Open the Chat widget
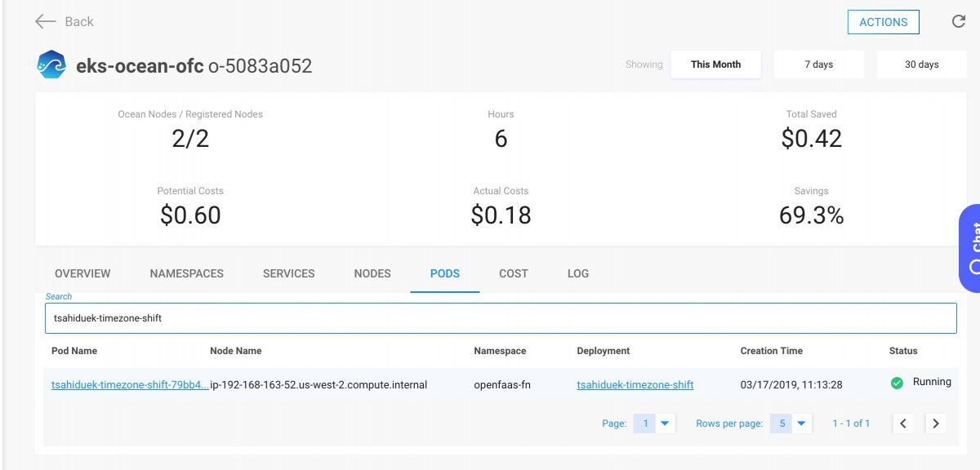The height and width of the screenshot is (470, 980). (x=969, y=248)
